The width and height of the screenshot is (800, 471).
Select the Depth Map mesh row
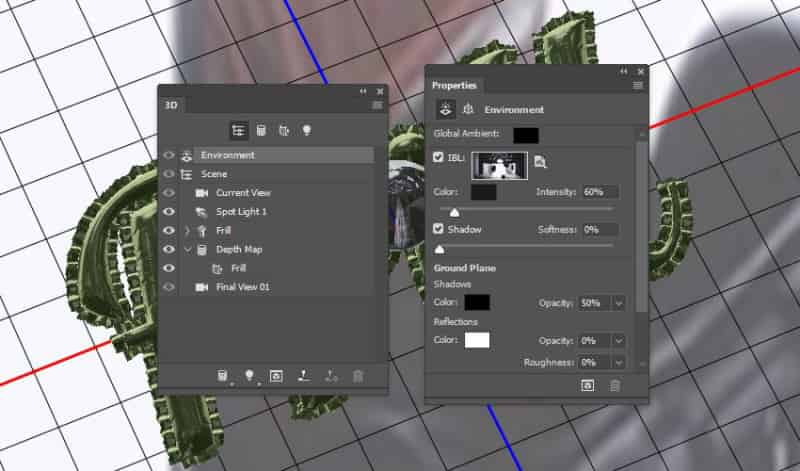[x=276, y=250]
